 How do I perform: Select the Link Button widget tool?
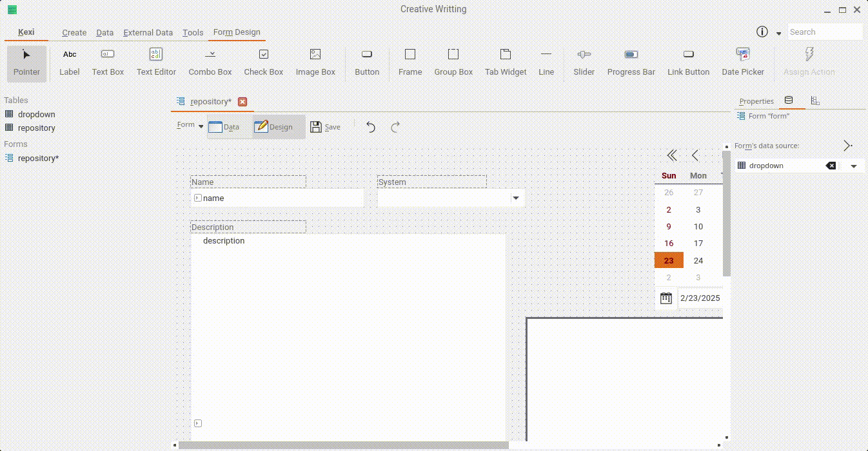click(688, 63)
